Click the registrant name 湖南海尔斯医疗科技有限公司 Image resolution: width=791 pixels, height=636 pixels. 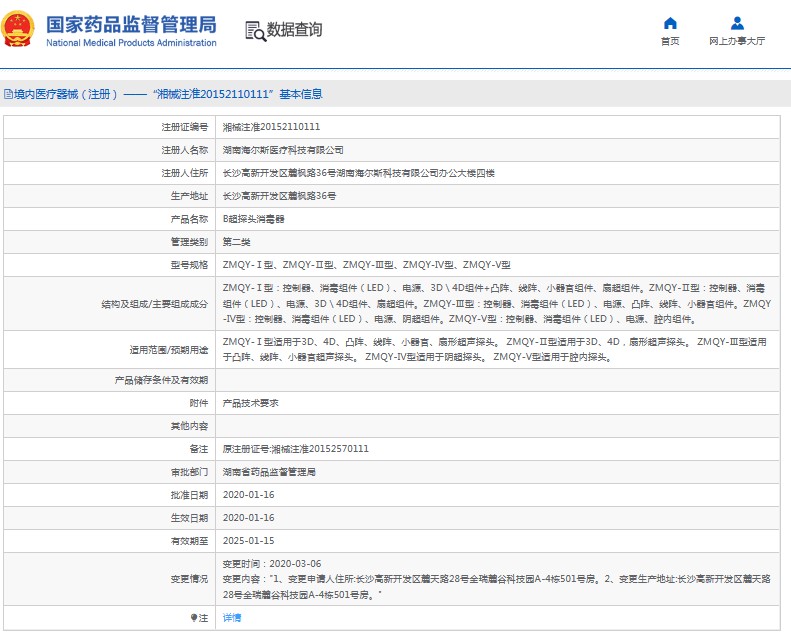point(283,150)
